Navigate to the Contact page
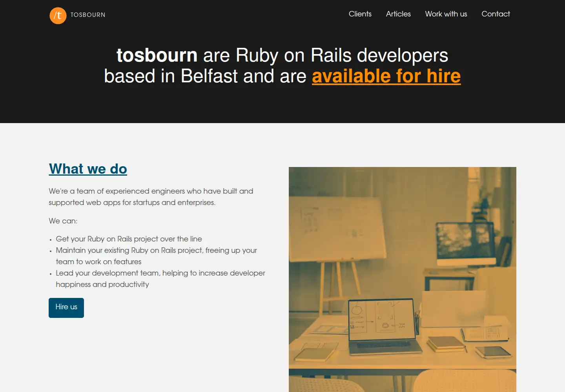565x392 pixels. (x=496, y=14)
